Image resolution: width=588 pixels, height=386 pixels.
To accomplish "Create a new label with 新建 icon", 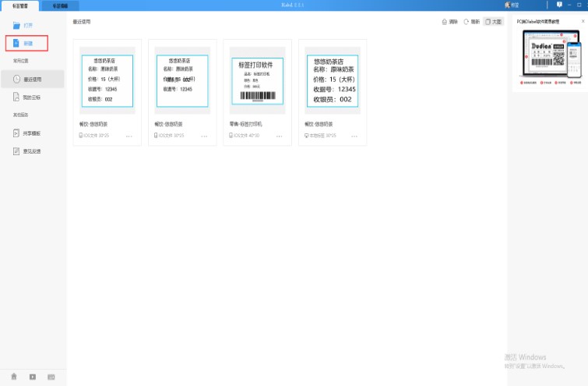I will [16, 43].
